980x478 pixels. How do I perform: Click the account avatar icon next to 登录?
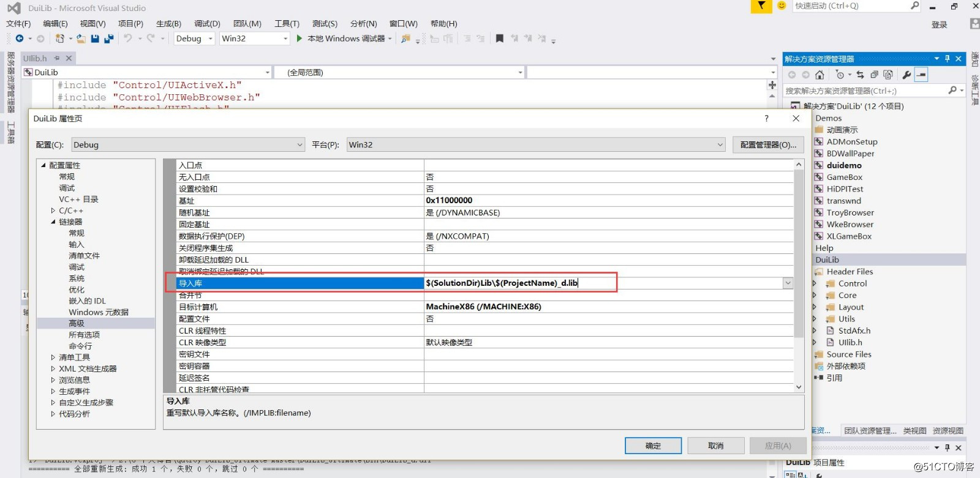974,24
